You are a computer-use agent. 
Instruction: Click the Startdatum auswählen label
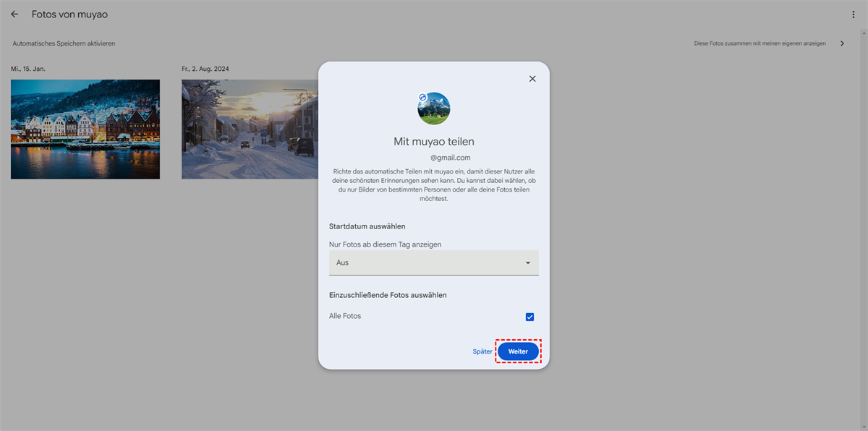click(x=367, y=226)
